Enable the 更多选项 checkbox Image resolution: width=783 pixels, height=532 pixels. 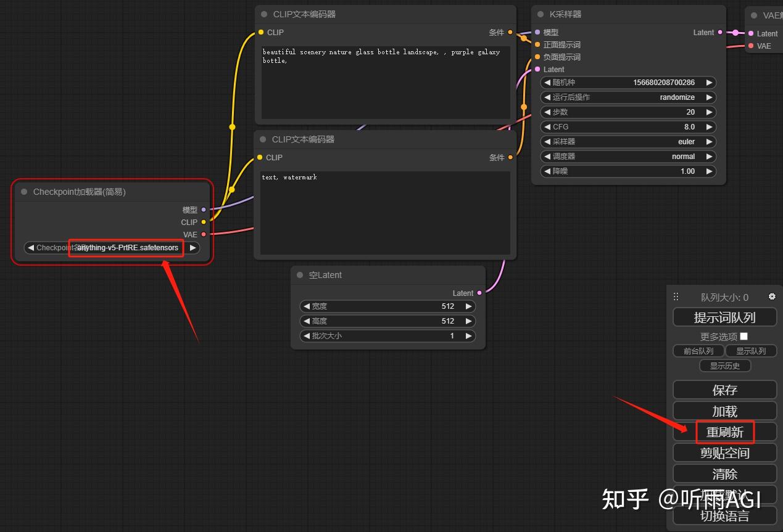tap(744, 336)
